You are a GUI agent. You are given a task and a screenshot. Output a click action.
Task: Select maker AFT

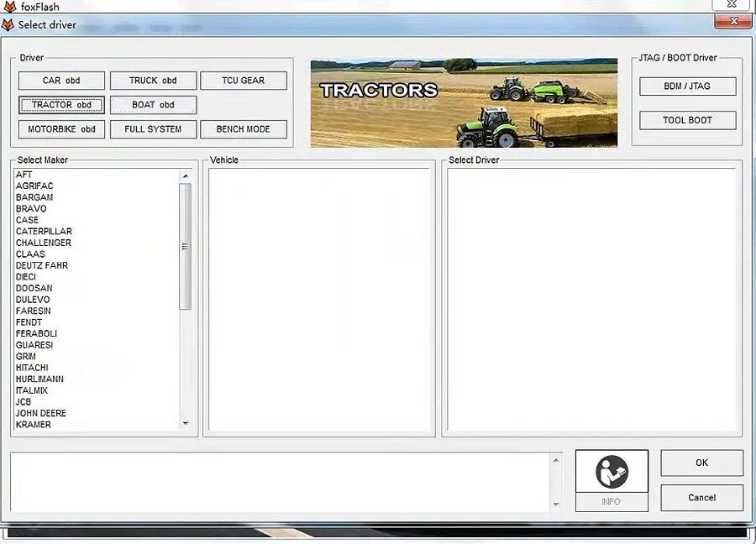pyautogui.click(x=24, y=175)
